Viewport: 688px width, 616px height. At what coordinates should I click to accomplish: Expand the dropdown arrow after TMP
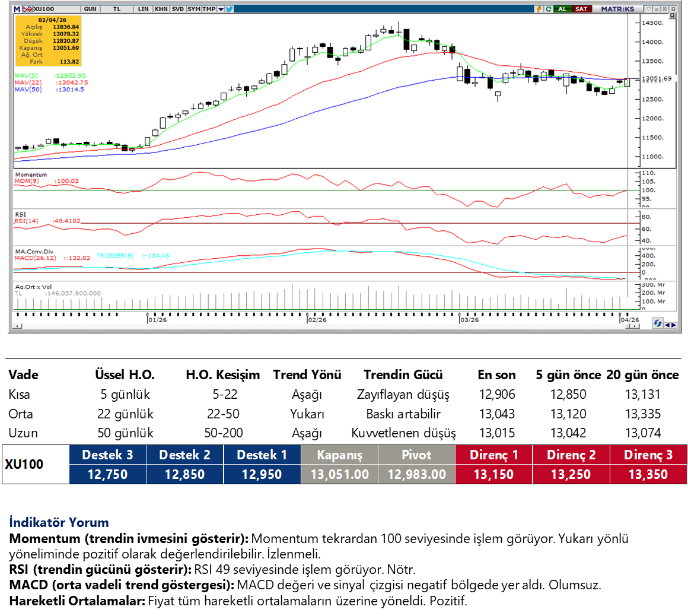221,9
